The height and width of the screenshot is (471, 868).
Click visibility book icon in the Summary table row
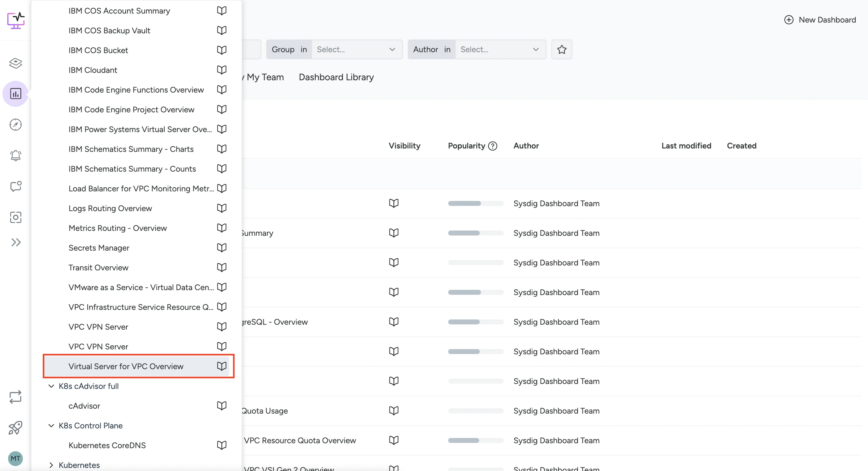(x=394, y=233)
